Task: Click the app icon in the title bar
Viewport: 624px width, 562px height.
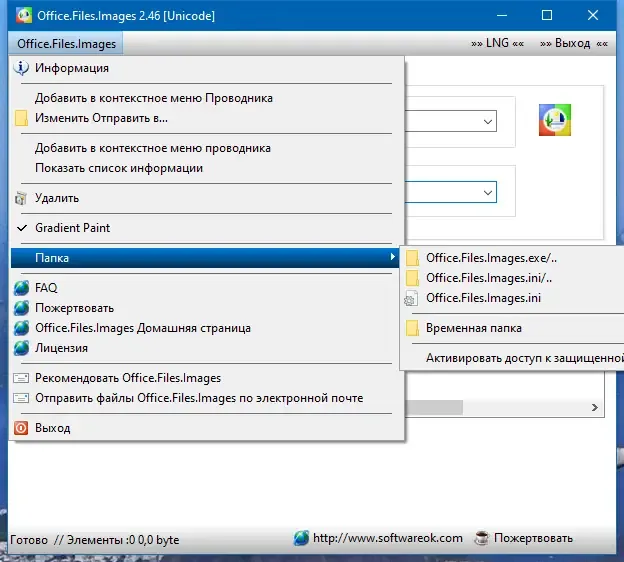Action: point(24,16)
